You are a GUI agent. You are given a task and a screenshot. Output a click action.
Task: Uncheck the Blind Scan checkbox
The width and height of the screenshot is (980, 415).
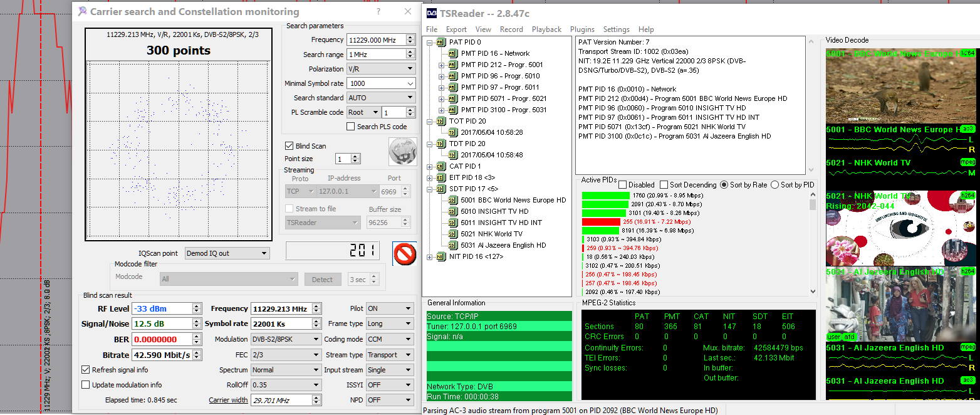point(289,146)
